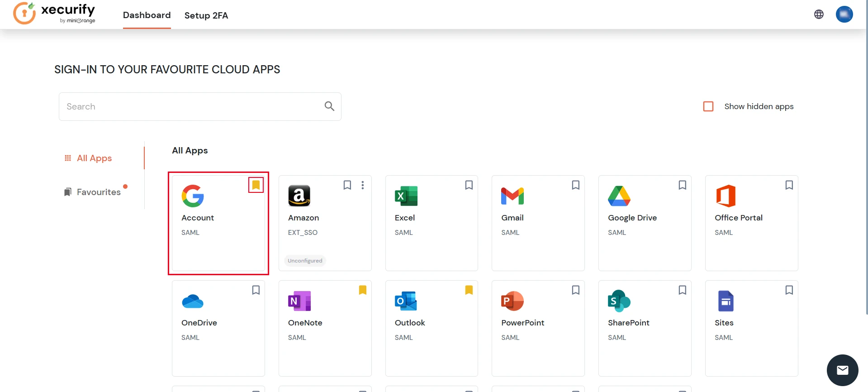Screen dimensions: 868x392
Task: Click the xecurify logo
Action: (x=54, y=13)
